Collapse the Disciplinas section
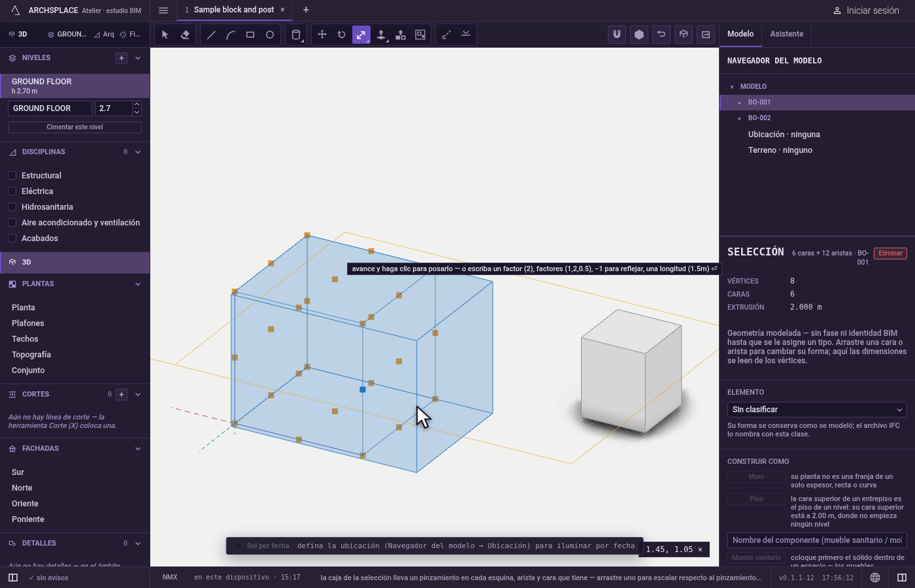This screenshot has width=915, height=588. [x=138, y=152]
